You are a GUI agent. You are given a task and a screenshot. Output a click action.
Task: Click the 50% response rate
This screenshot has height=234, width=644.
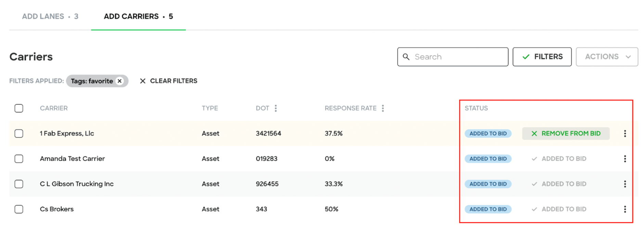click(x=331, y=209)
